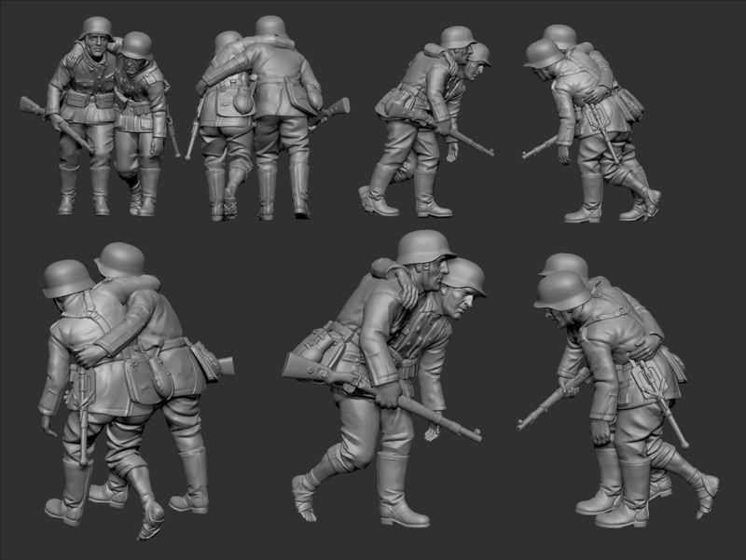Screen dimensions: 746x560
Task: Select the large bottom-row view facing left
Action: point(617,390)
